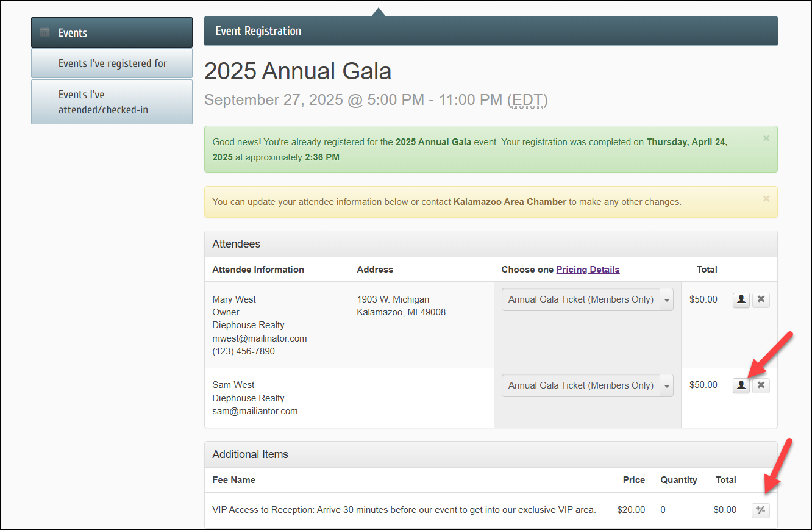812x530 pixels.
Task: Edit attendee info for Sam West
Action: (741, 385)
